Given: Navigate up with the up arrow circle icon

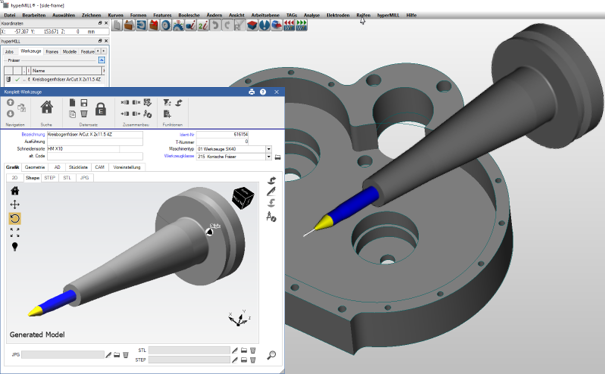Looking at the screenshot, I should click(10, 102).
